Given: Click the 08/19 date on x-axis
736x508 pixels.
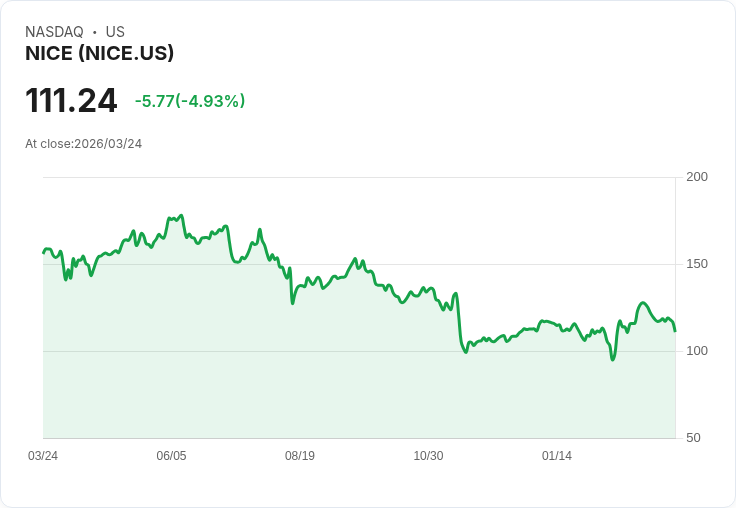Looking at the screenshot, I should point(300,456).
